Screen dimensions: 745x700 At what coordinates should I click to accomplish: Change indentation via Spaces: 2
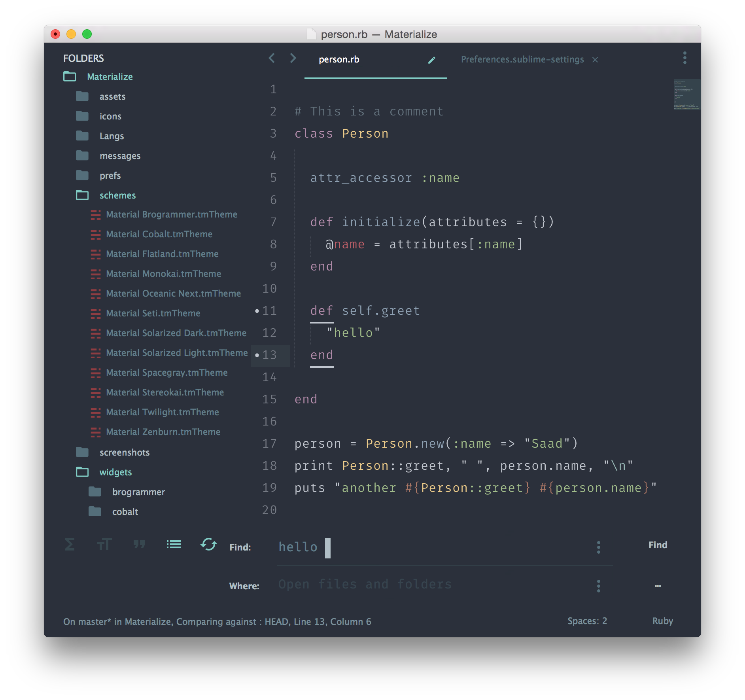pos(587,621)
